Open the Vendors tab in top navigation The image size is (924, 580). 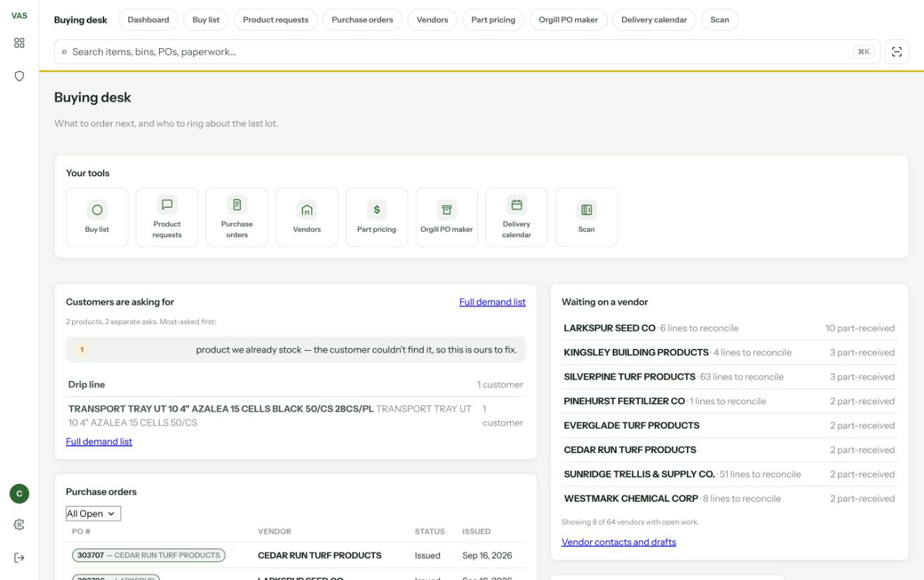click(x=433, y=20)
